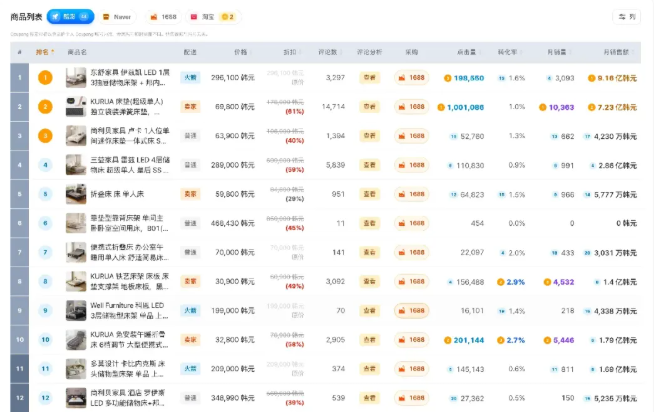The width and height of the screenshot is (654, 418).
Task: Open the KURUA mattress product thumbnail in row 2
Action: tap(76, 107)
